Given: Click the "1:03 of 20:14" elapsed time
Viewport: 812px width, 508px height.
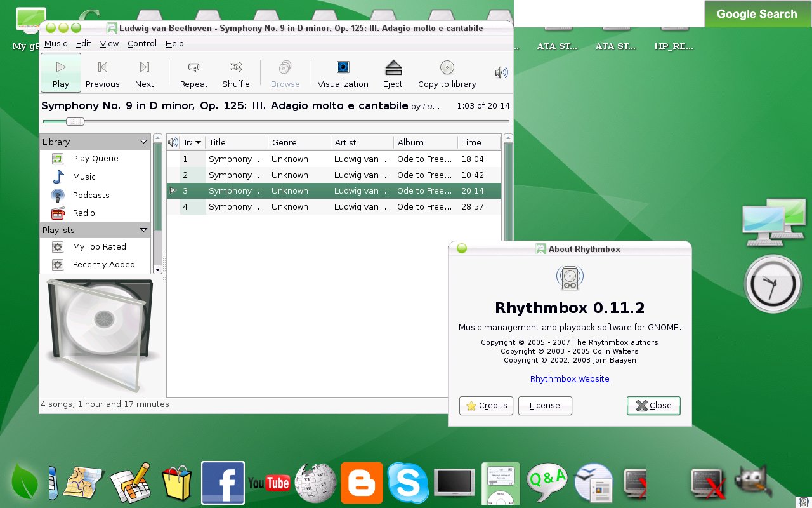Looking at the screenshot, I should (x=483, y=106).
